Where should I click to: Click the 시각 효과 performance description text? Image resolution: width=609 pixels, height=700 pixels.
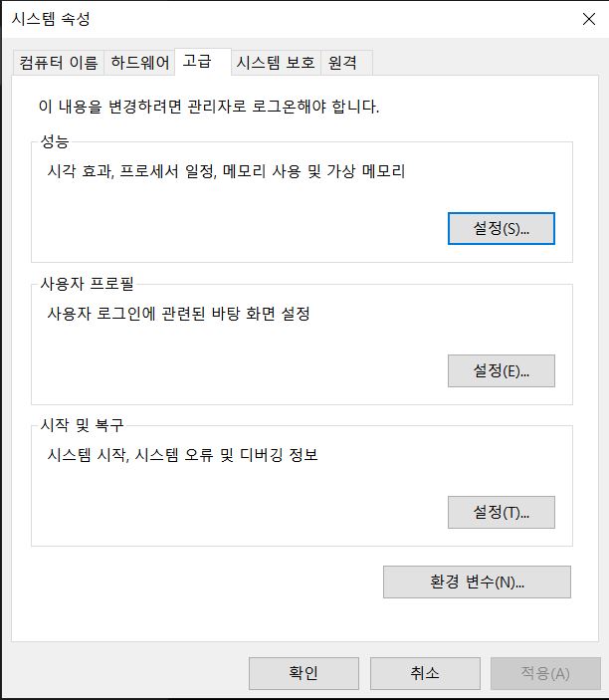pos(226,171)
